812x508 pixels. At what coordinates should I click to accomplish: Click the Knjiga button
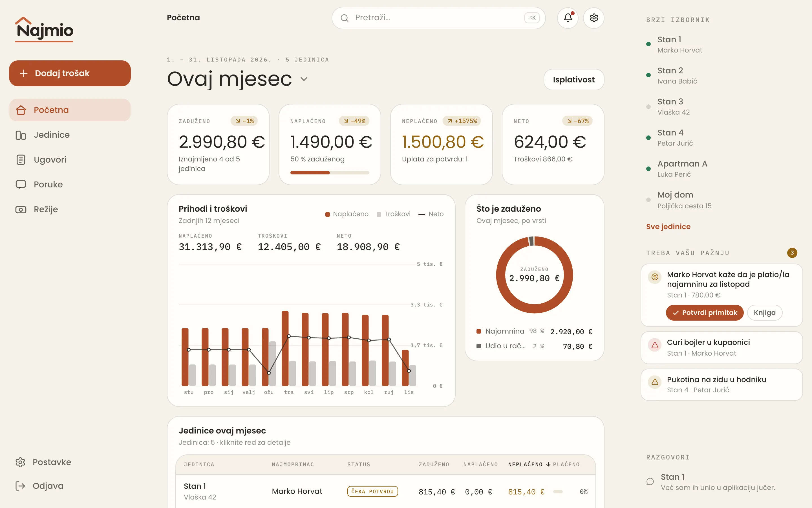click(x=765, y=313)
